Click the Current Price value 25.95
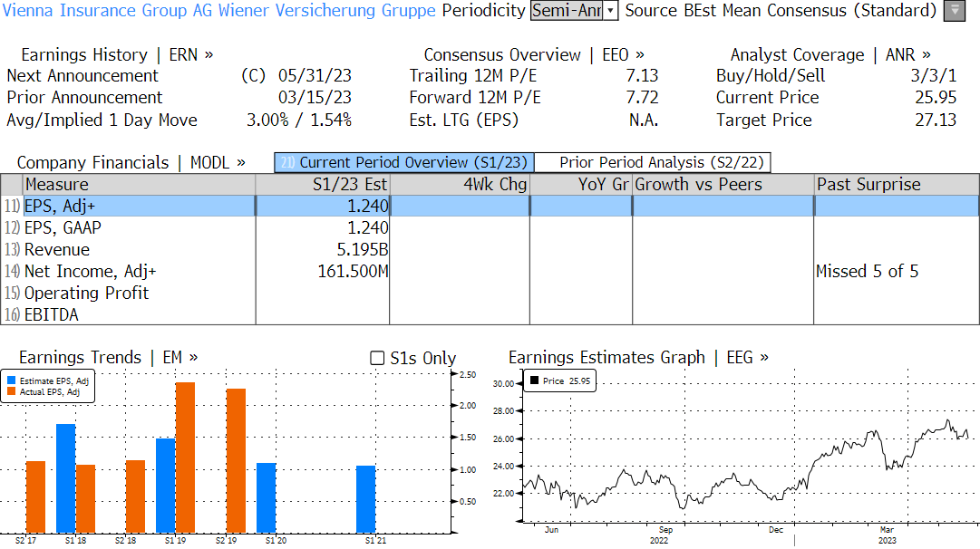This screenshot has height=549, width=980. pos(936,98)
